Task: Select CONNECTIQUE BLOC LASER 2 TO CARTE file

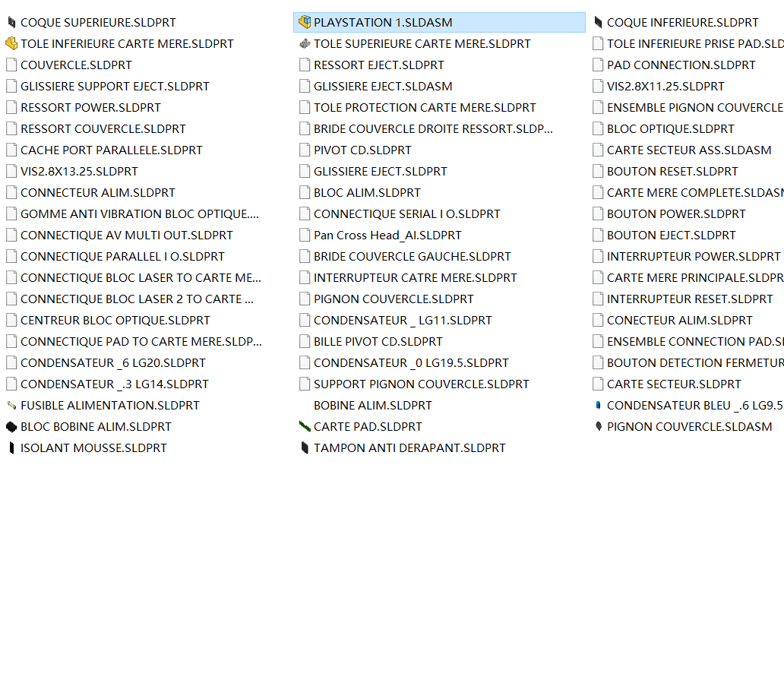Action: pyautogui.click(x=137, y=299)
